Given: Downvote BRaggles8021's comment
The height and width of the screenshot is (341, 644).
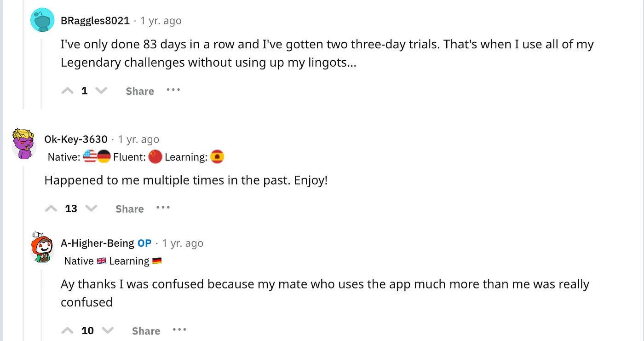Looking at the screenshot, I should 100,91.
